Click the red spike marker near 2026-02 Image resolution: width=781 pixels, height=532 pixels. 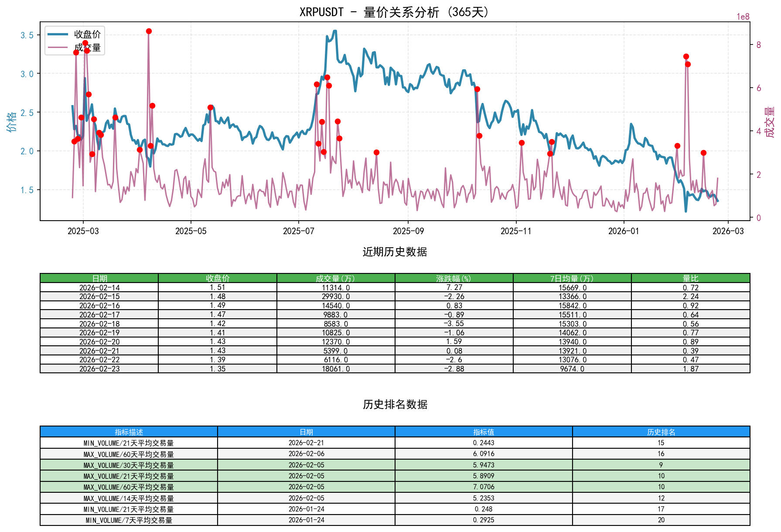tap(686, 56)
